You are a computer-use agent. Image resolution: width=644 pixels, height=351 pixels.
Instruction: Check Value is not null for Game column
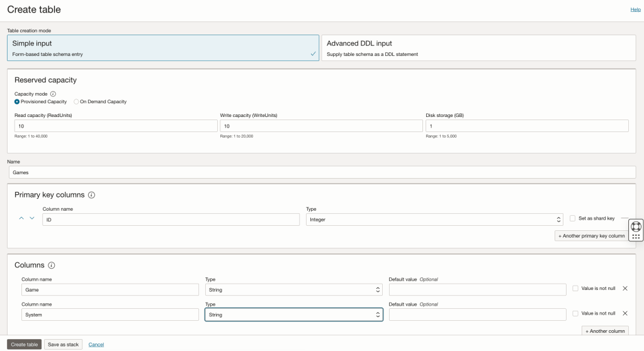point(575,288)
